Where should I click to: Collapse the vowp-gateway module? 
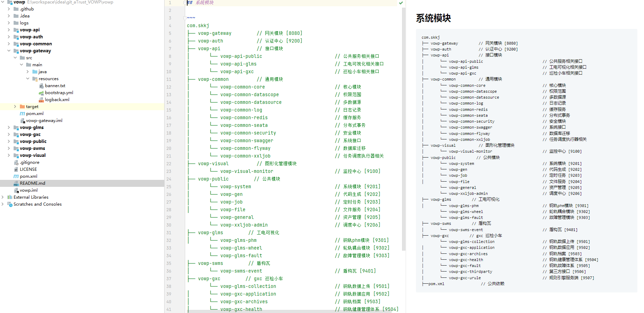coord(9,51)
